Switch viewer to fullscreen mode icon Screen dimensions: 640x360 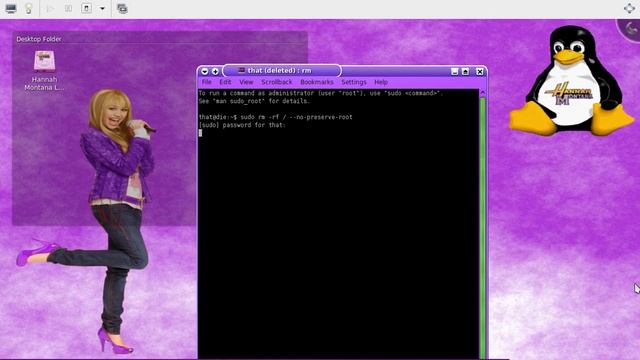coord(630,8)
